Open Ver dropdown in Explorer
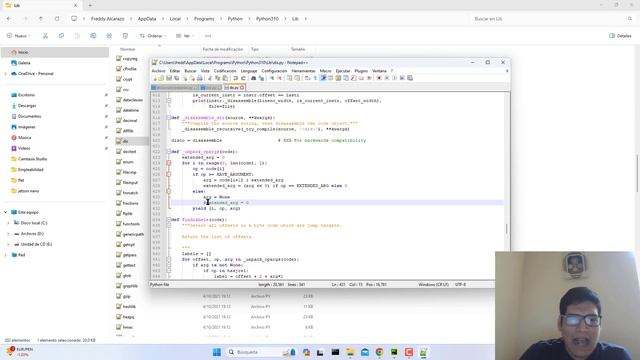640x360 pixels. 185,36
